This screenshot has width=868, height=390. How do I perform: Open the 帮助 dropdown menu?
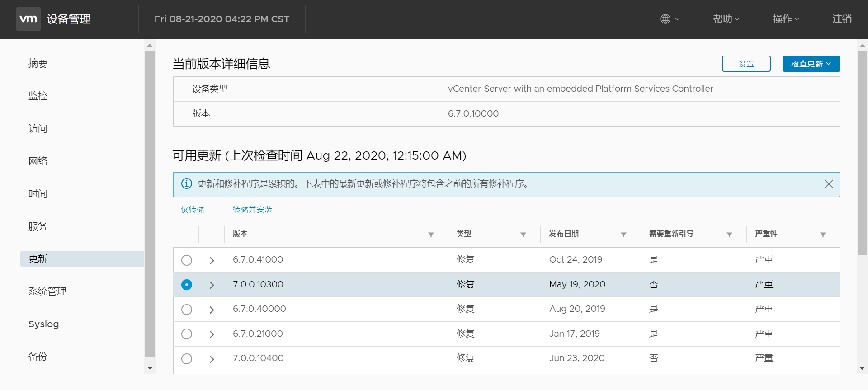point(726,19)
